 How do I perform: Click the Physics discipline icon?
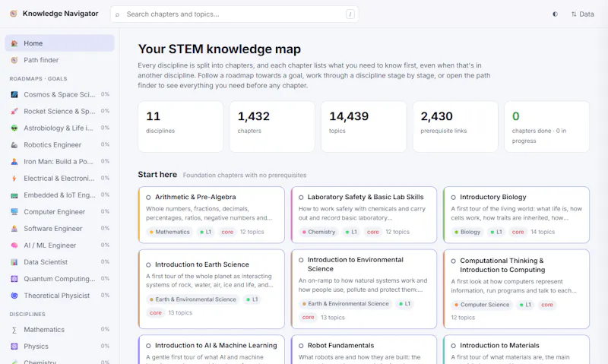(x=14, y=347)
